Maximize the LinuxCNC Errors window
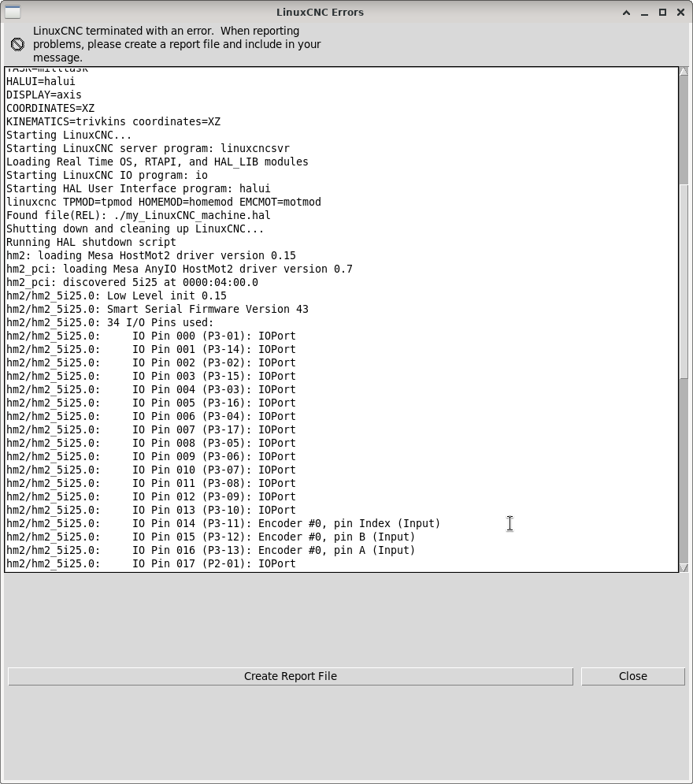This screenshot has height=784, width=693. click(662, 13)
